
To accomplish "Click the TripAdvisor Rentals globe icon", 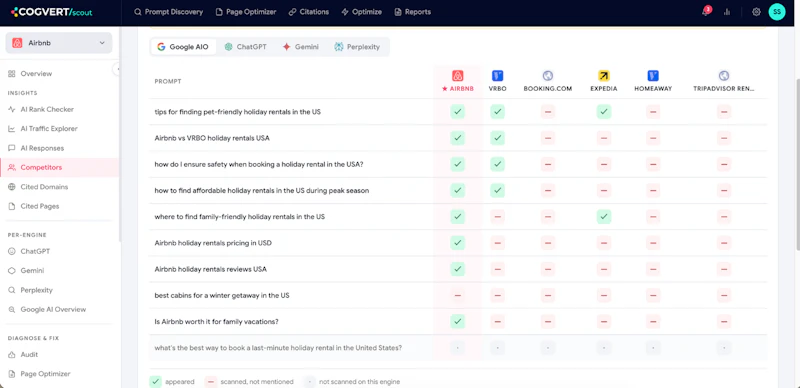I will 723,76.
